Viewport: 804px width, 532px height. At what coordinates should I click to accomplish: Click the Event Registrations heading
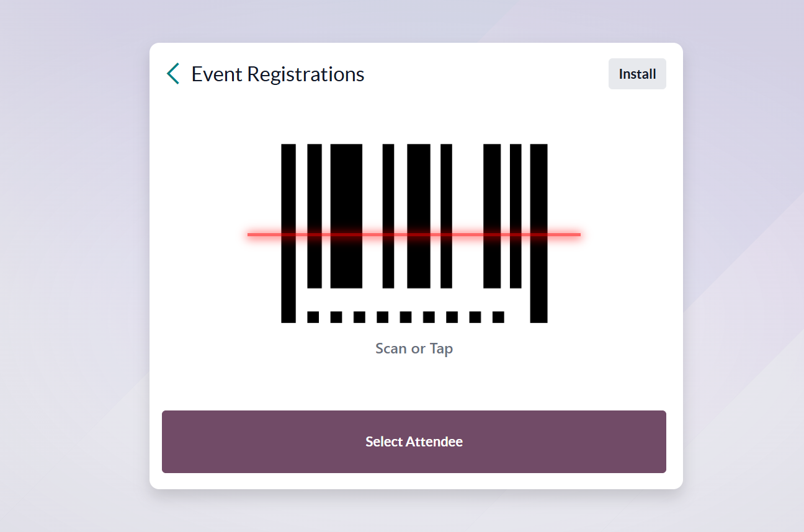pos(277,74)
